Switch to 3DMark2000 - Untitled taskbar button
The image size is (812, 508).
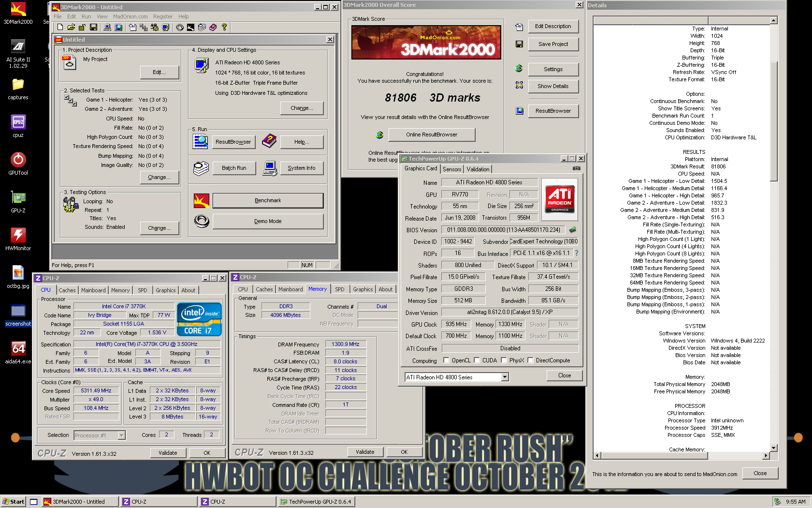[x=80, y=502]
